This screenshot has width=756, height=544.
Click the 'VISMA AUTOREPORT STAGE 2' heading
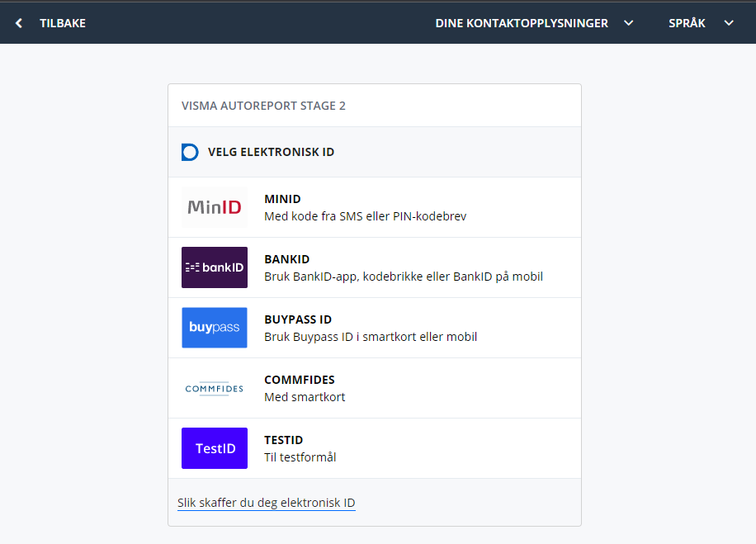pos(263,106)
